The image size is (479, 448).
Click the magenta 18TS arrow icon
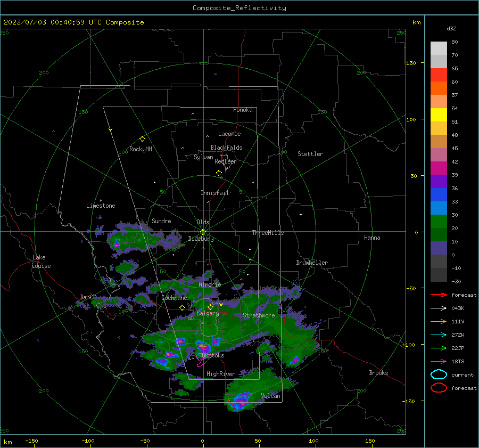pos(439,362)
